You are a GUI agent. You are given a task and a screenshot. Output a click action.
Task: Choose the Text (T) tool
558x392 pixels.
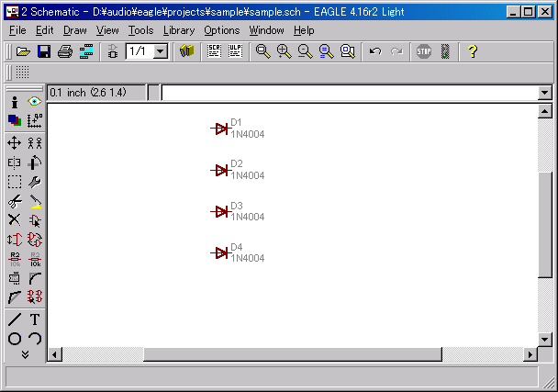(x=35, y=319)
